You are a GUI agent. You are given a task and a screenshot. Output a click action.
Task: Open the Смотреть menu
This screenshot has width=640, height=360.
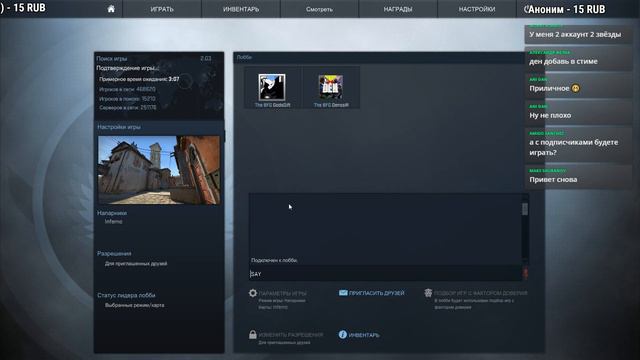pos(319,9)
